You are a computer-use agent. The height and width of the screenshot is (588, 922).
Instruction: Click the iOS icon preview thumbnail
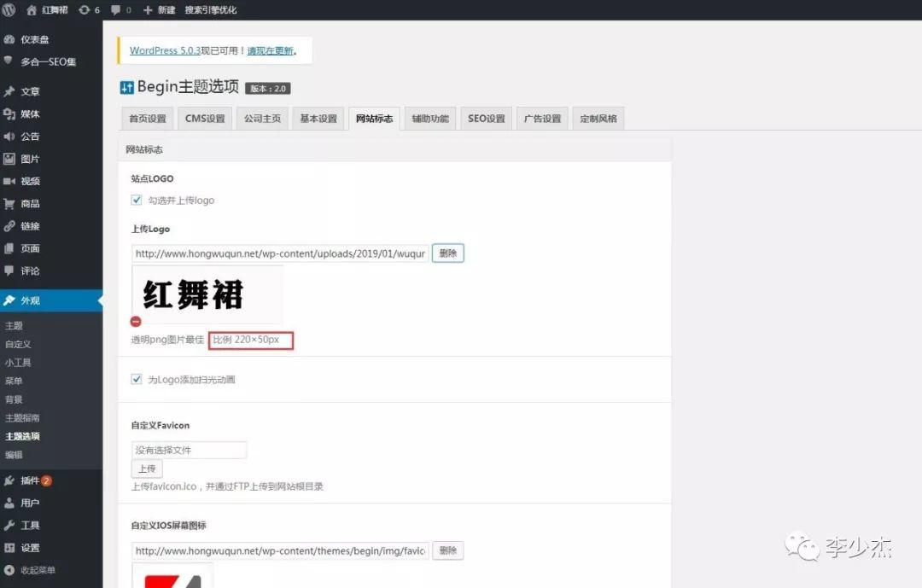point(172,576)
